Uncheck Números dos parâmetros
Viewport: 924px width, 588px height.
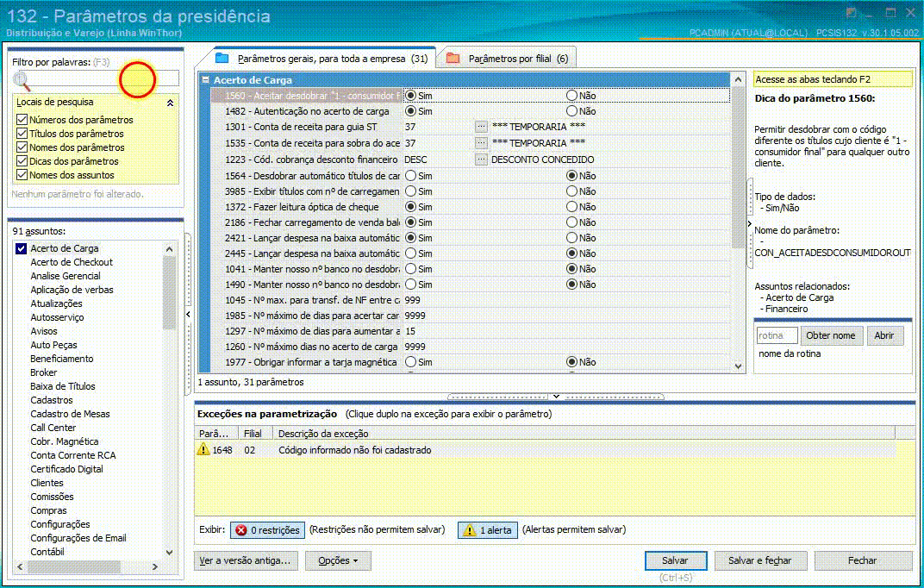tap(22, 120)
